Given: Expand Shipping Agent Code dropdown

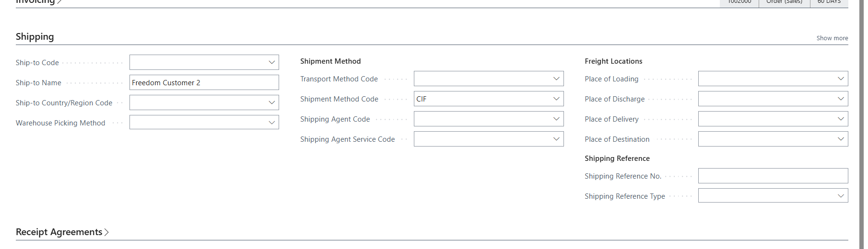Looking at the screenshot, I should pyautogui.click(x=556, y=119).
